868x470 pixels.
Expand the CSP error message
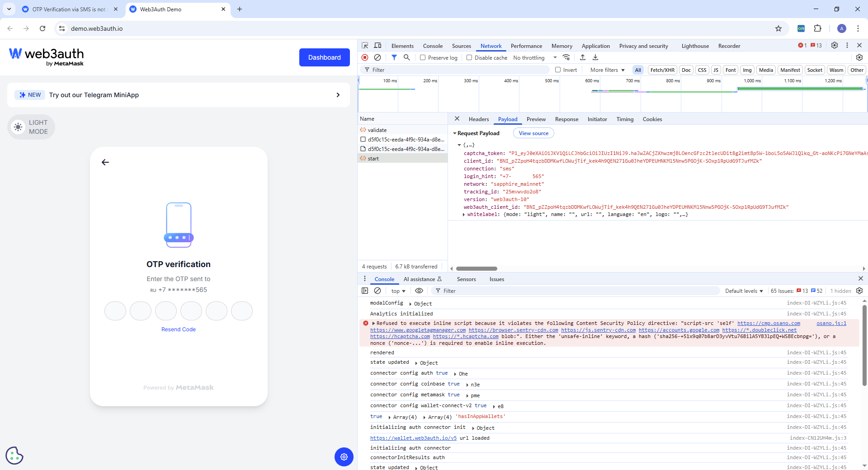point(374,323)
